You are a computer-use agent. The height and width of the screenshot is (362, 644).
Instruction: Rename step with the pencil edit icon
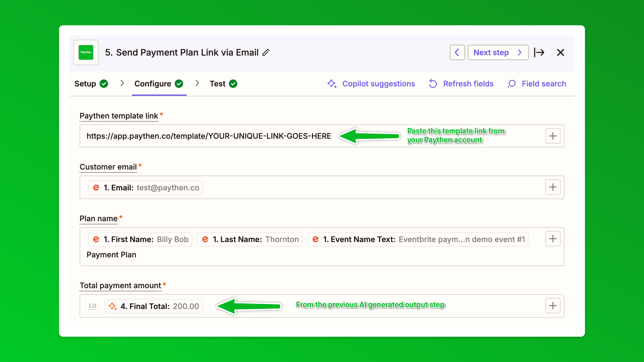pyautogui.click(x=266, y=52)
